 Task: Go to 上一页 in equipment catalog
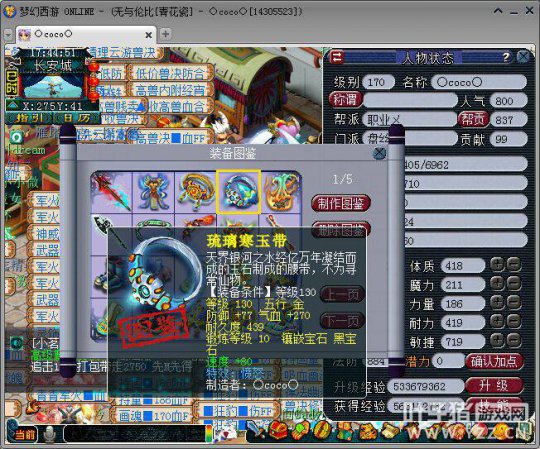[x=342, y=294]
